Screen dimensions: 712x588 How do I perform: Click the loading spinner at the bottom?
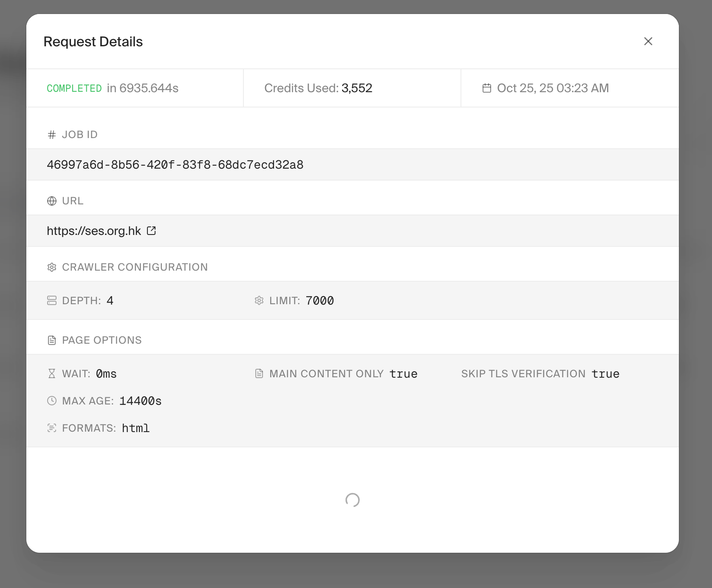pos(353,500)
